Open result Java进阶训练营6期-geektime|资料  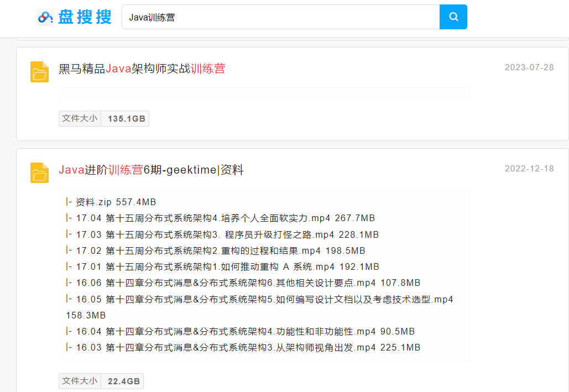(151, 170)
